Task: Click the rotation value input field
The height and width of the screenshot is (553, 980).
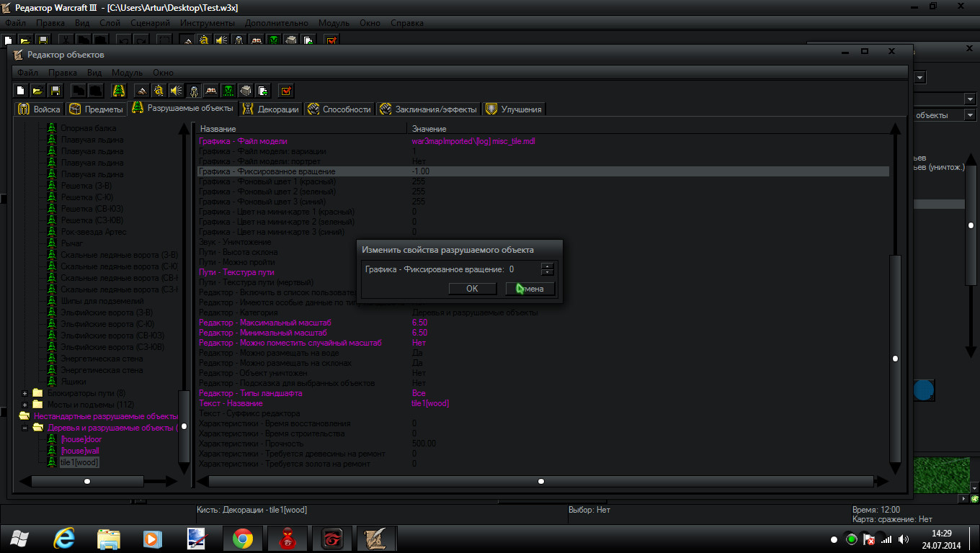Action: pos(524,269)
